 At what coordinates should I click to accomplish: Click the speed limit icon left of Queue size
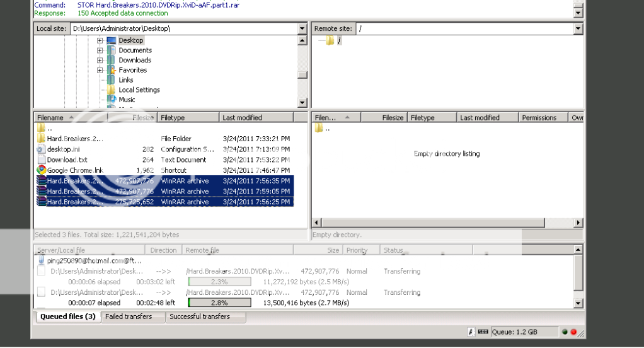(x=483, y=332)
